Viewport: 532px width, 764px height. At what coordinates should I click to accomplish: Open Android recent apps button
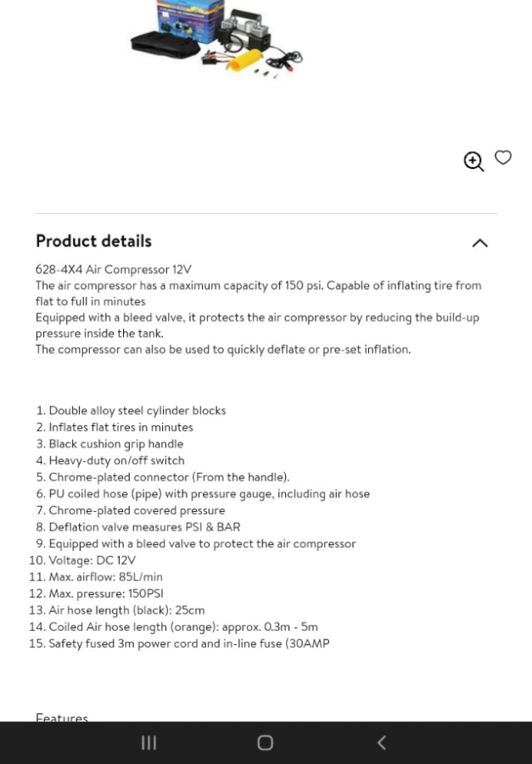148,743
